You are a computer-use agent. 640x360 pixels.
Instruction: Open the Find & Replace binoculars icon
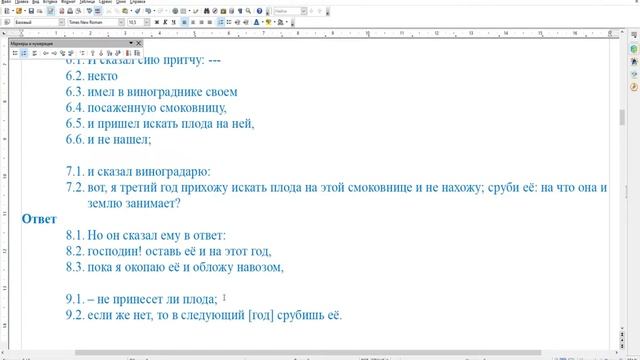coord(207,11)
